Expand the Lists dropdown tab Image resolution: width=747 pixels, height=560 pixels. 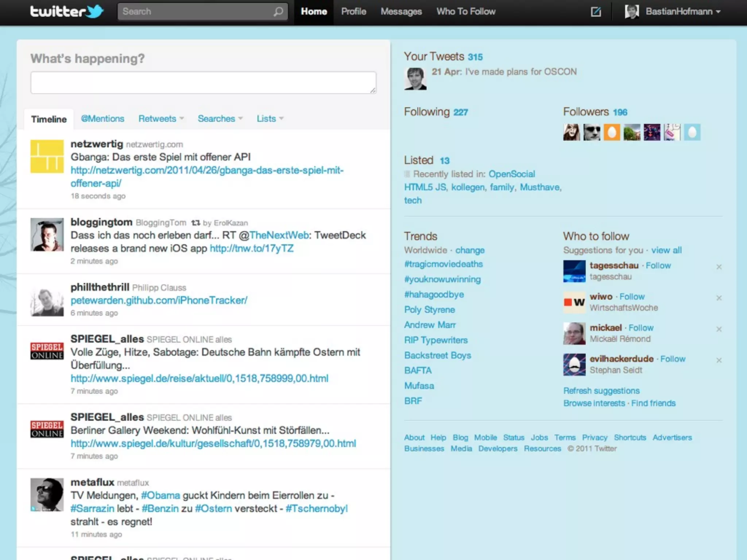[x=270, y=118]
